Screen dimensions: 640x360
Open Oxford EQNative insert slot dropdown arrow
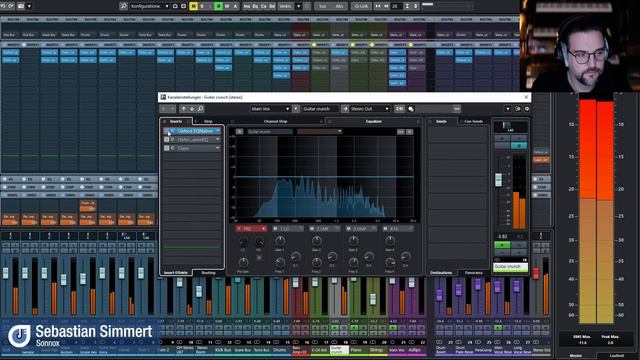pyautogui.click(x=218, y=131)
